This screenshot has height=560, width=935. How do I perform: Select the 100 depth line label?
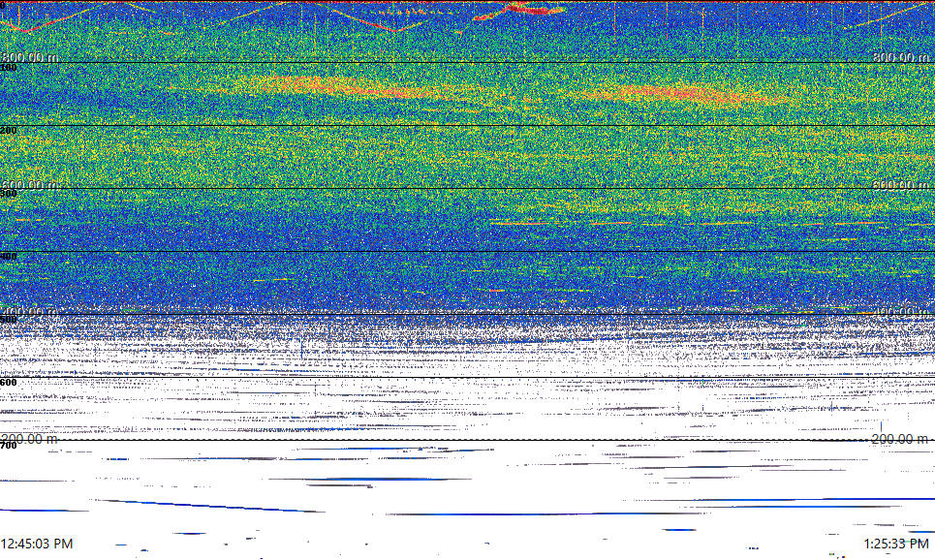point(9,68)
